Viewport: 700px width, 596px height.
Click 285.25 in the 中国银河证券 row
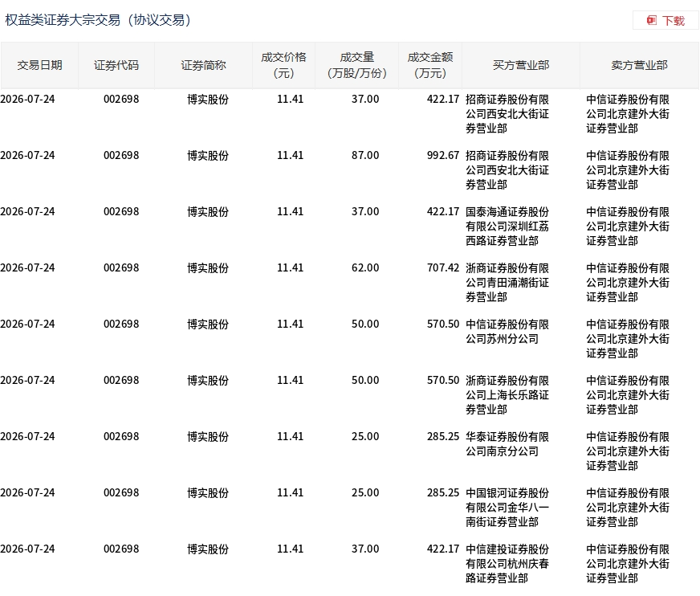tap(443, 493)
